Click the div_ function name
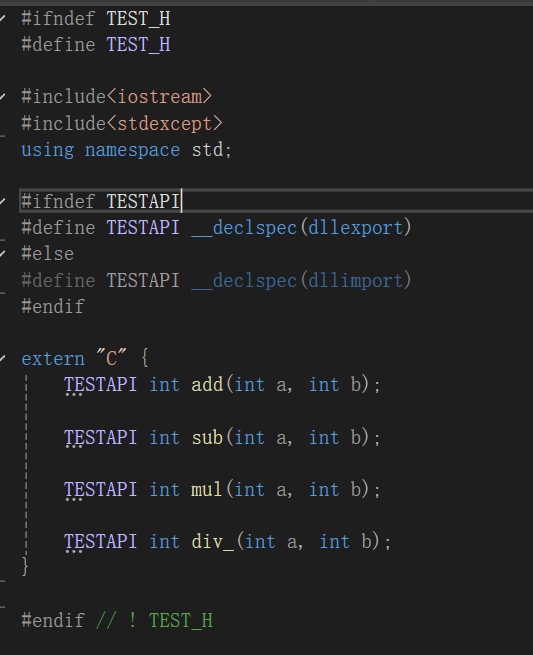This screenshot has height=655, width=533. click(x=213, y=542)
